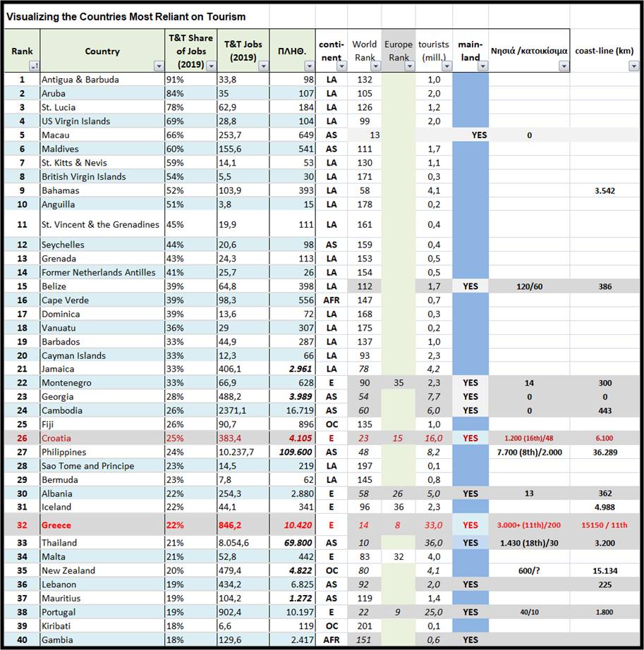Open the T&T Share of Jobs filter dropdown
644x650 pixels.
[212, 66]
